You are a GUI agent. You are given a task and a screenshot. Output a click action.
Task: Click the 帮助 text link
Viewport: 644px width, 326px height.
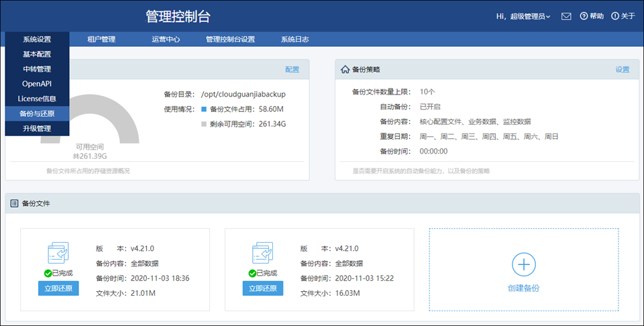(x=597, y=16)
